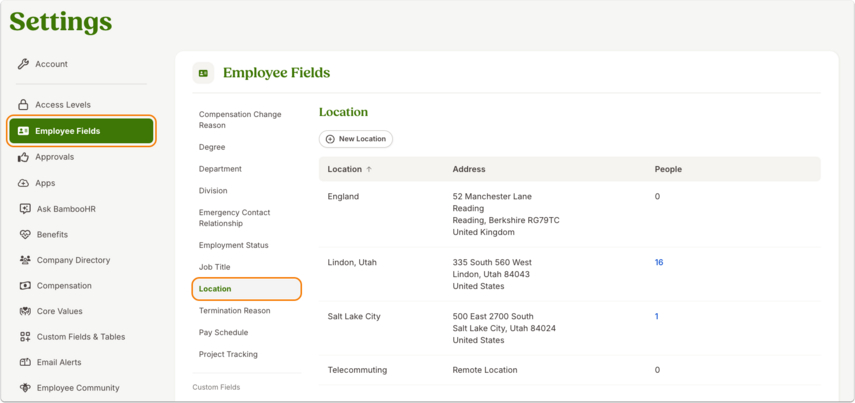Select Pay Schedule field
Image resolution: width=855 pixels, height=403 pixels.
pyautogui.click(x=223, y=333)
